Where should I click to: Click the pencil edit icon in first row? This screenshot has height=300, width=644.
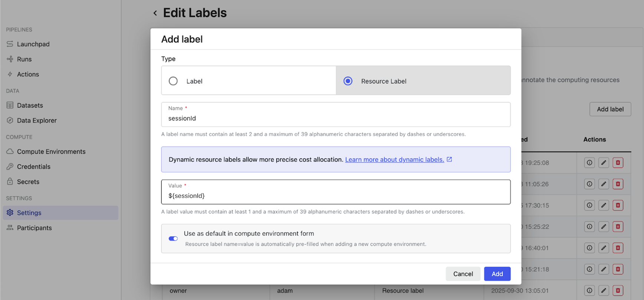click(604, 163)
